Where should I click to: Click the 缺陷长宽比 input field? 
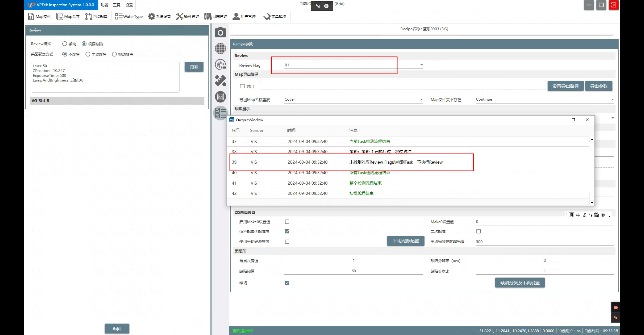pos(545,271)
